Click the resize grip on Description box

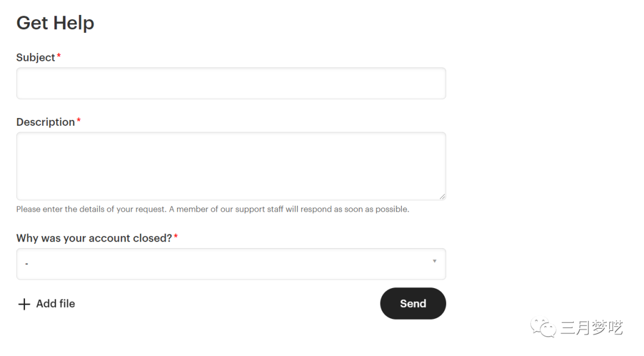point(442,196)
